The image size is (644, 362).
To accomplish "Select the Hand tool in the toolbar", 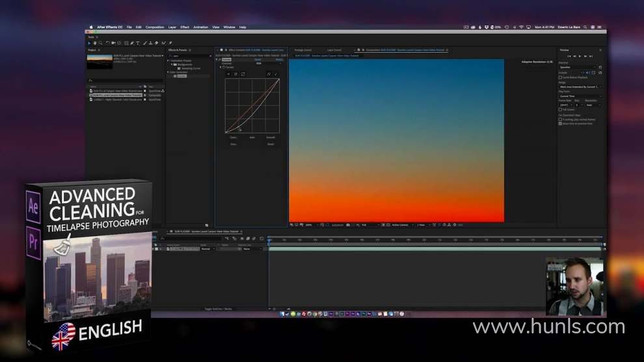I will (95, 43).
